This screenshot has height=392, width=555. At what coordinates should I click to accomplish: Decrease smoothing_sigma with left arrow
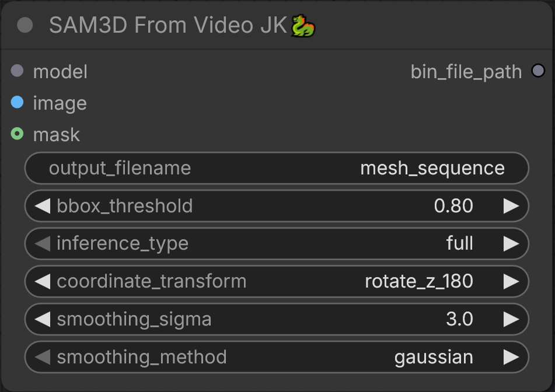43,319
